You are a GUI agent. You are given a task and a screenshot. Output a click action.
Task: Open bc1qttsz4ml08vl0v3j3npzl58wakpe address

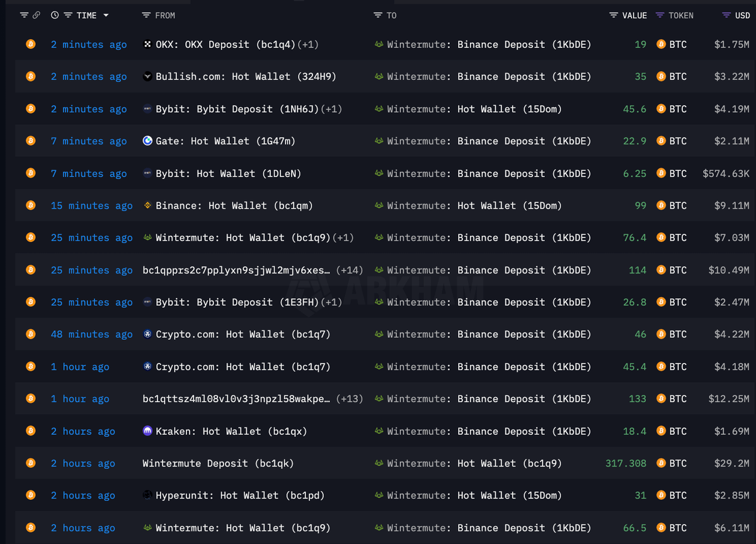(236, 398)
